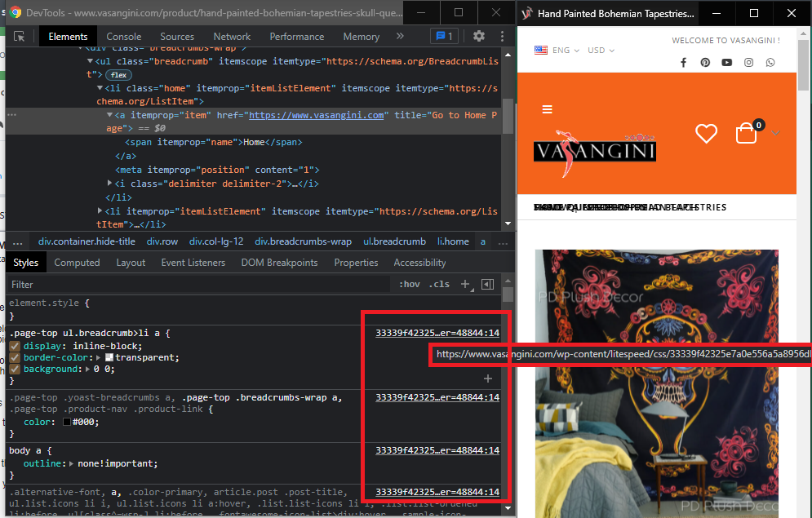Click the Chrome icon in DevTools title bar

pos(16,13)
